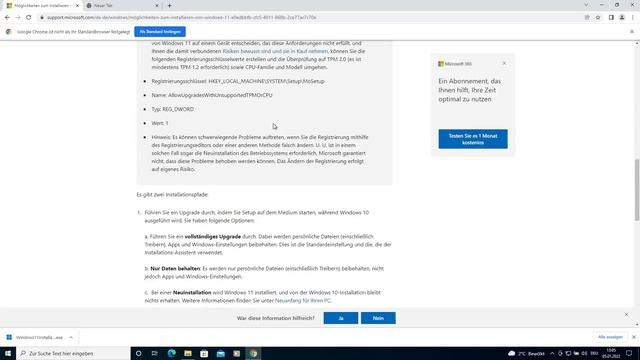
Task: Click the bold Nur Daten behalten text
Action: 175,269
